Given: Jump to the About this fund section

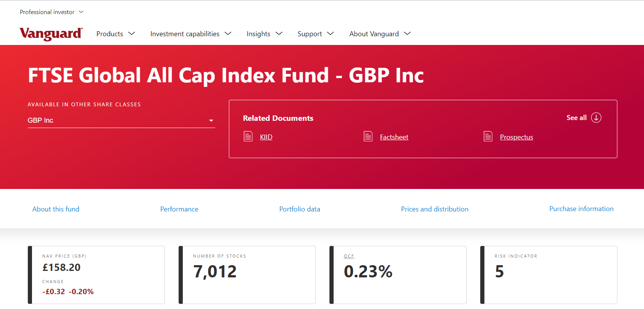Looking at the screenshot, I should (56, 209).
